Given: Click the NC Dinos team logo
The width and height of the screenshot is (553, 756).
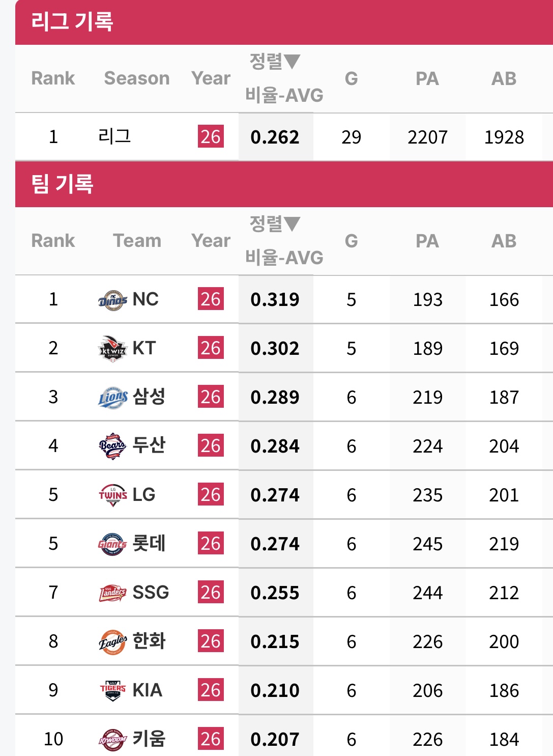Looking at the screenshot, I should (112, 300).
